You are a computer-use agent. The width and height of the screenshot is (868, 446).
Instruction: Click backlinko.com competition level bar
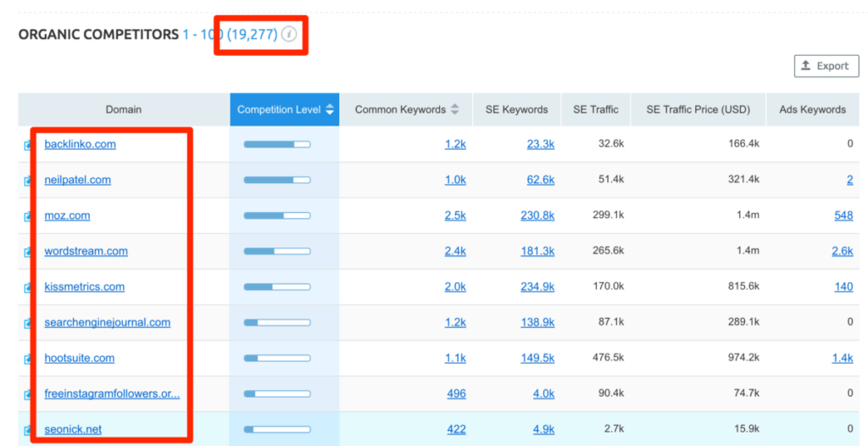point(277,145)
